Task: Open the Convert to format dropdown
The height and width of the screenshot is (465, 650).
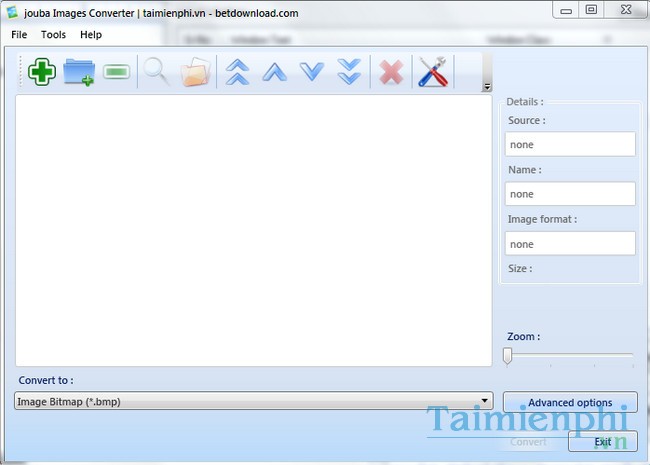Action: (x=254, y=401)
